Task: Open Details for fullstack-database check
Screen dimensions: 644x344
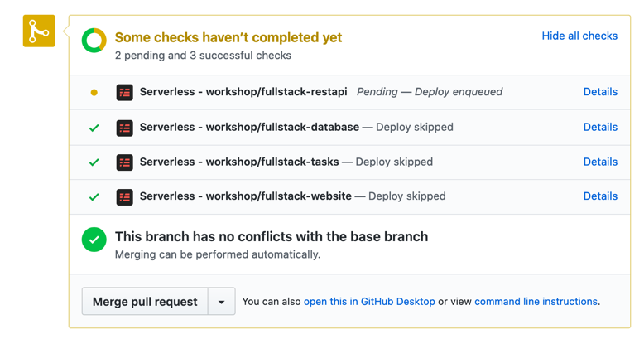Action: click(x=600, y=127)
